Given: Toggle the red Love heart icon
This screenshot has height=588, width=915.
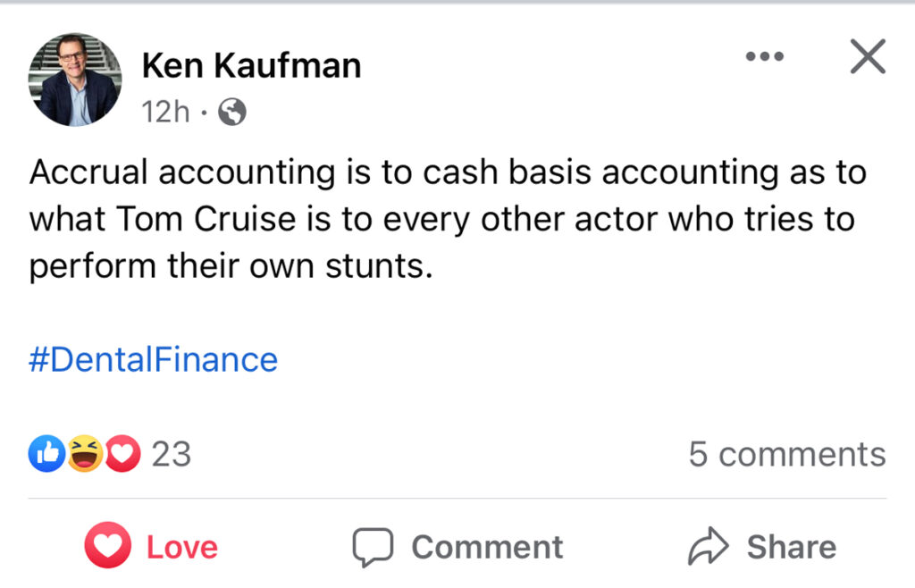Looking at the screenshot, I should (108, 545).
